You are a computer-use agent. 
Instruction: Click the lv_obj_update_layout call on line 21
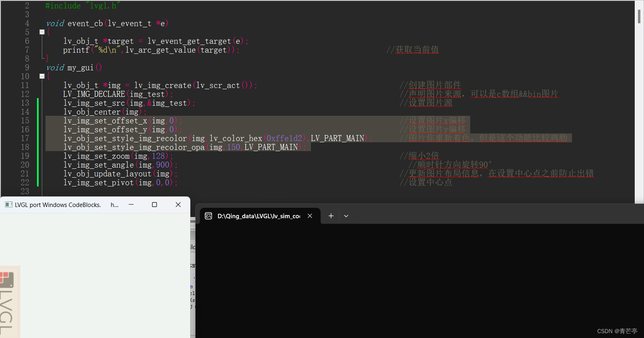tap(120, 174)
